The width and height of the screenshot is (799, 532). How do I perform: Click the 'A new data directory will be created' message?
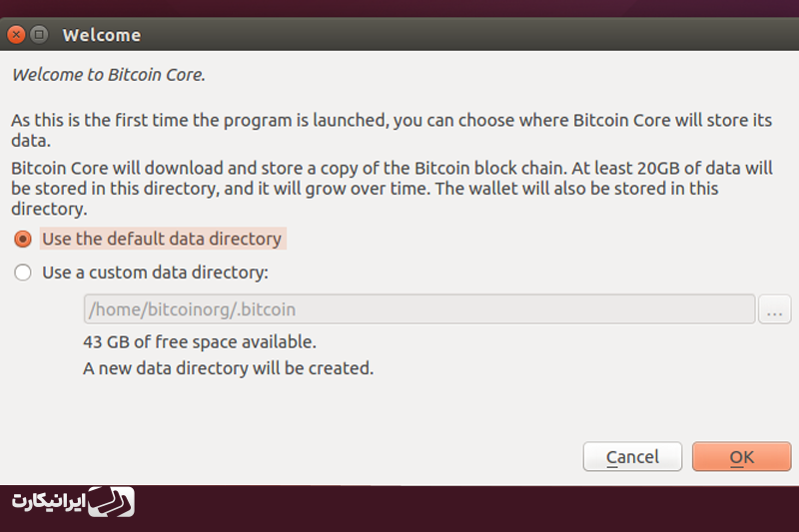point(229,368)
